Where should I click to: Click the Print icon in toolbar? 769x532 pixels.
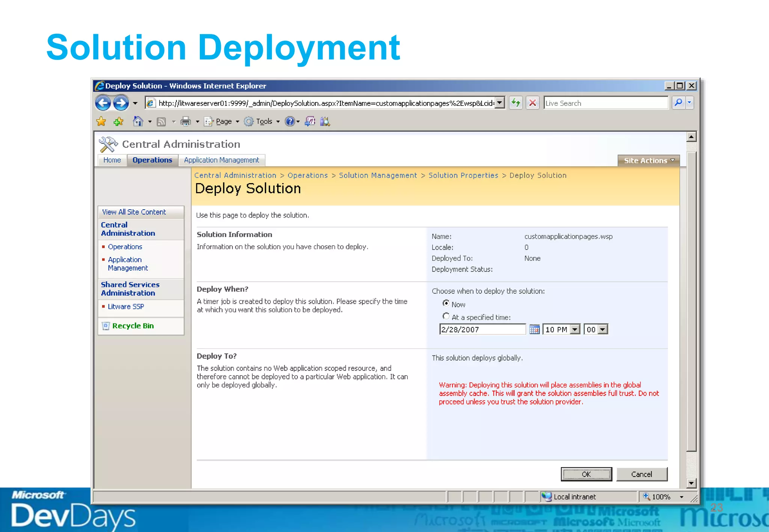(185, 121)
